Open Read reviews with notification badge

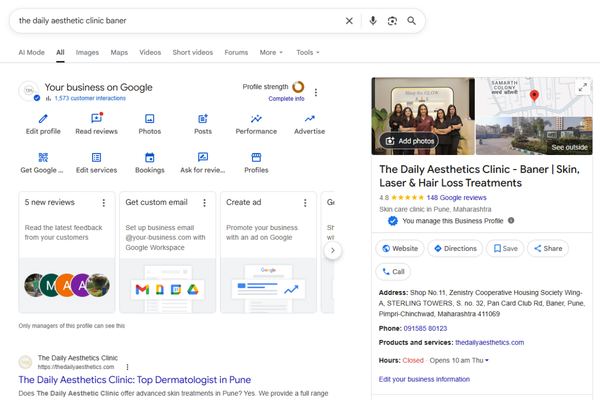[x=96, y=119]
